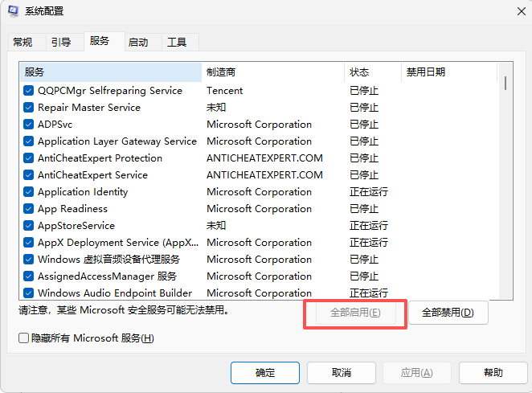This screenshot has width=532, height=393.
Task: Select the 工具 tab
Action: point(177,43)
